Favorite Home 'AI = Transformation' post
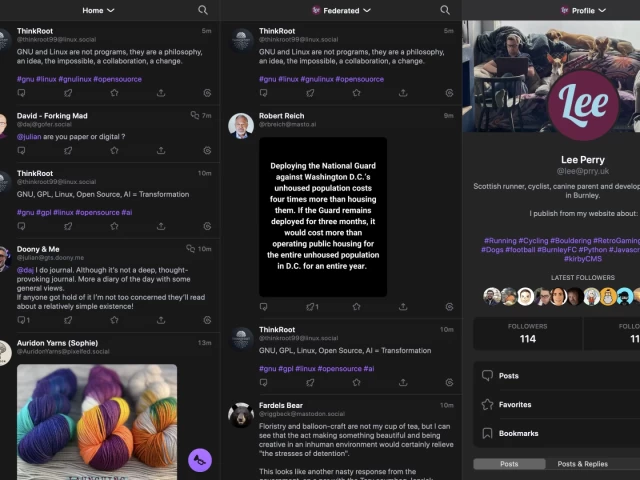Image resolution: width=640 pixels, height=480 pixels. (114, 226)
